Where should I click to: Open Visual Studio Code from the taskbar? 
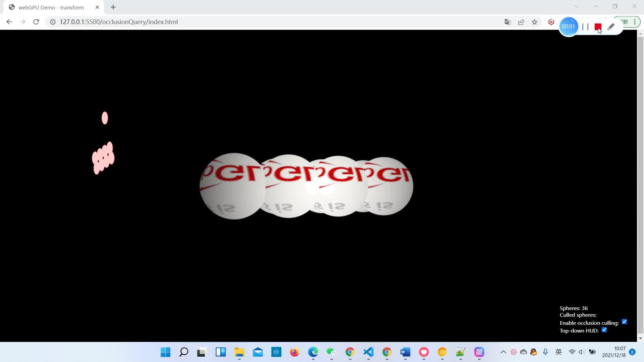368,352
